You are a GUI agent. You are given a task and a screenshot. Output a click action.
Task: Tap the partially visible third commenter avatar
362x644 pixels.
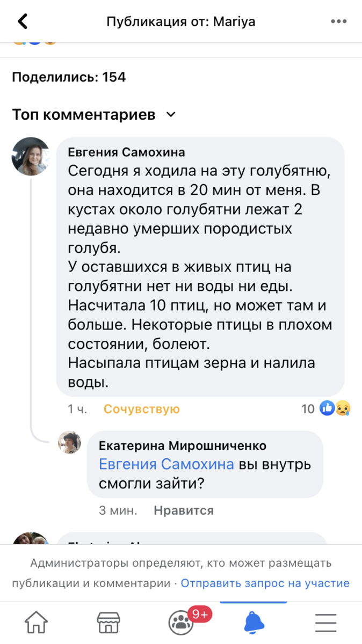click(x=31, y=539)
